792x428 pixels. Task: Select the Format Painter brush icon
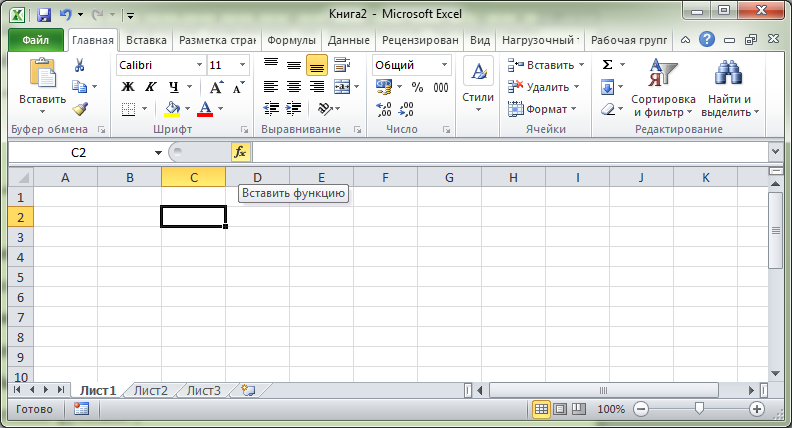(80, 109)
